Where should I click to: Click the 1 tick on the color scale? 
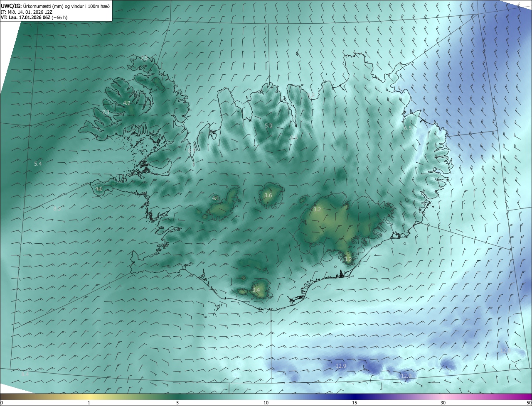(89, 403)
